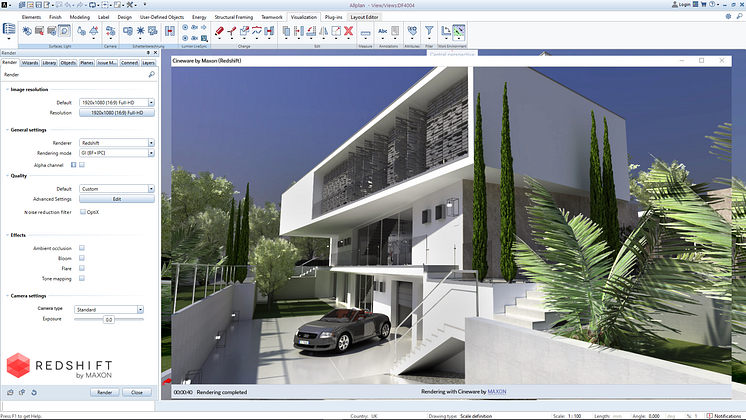This screenshot has height=420, width=746.
Task: Open the Renderer dropdown showing Redshift
Action: point(117,143)
